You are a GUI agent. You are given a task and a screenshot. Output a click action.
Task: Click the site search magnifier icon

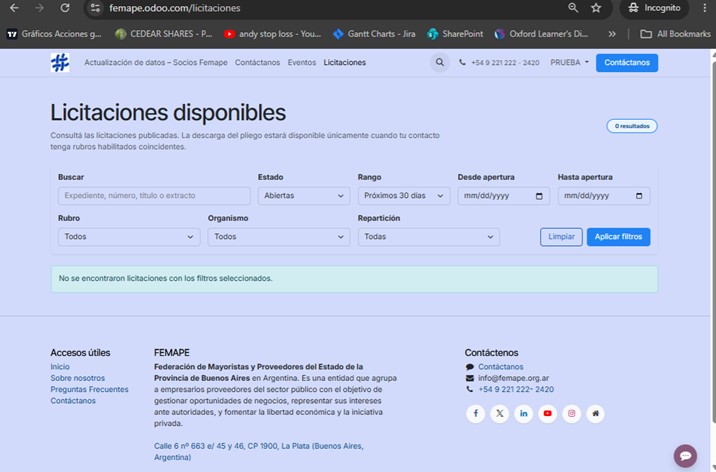[440, 63]
